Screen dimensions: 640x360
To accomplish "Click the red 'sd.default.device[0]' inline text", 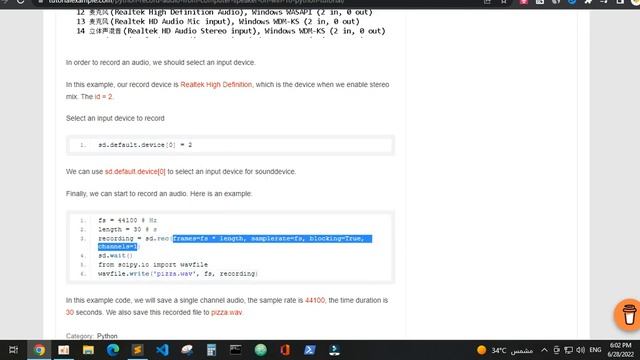I will pyautogui.click(x=135, y=171).
